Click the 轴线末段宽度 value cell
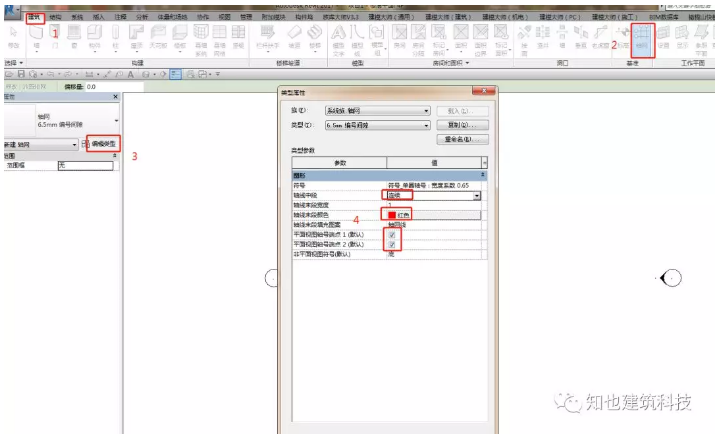The height and width of the screenshot is (440, 716). click(434, 205)
